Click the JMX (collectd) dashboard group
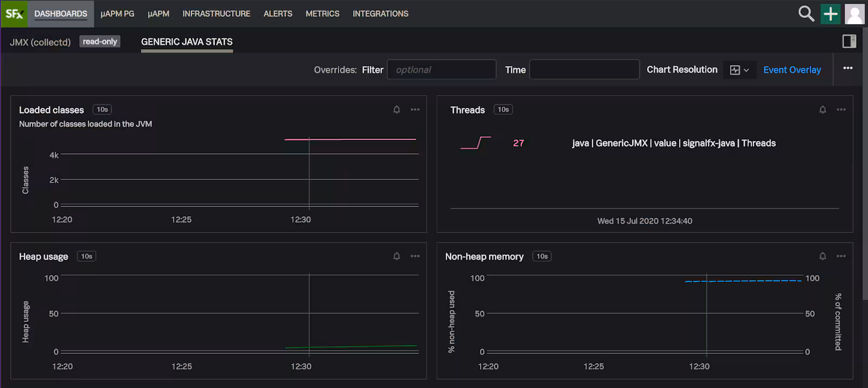Viewport: 868px width, 388px height. (40, 42)
